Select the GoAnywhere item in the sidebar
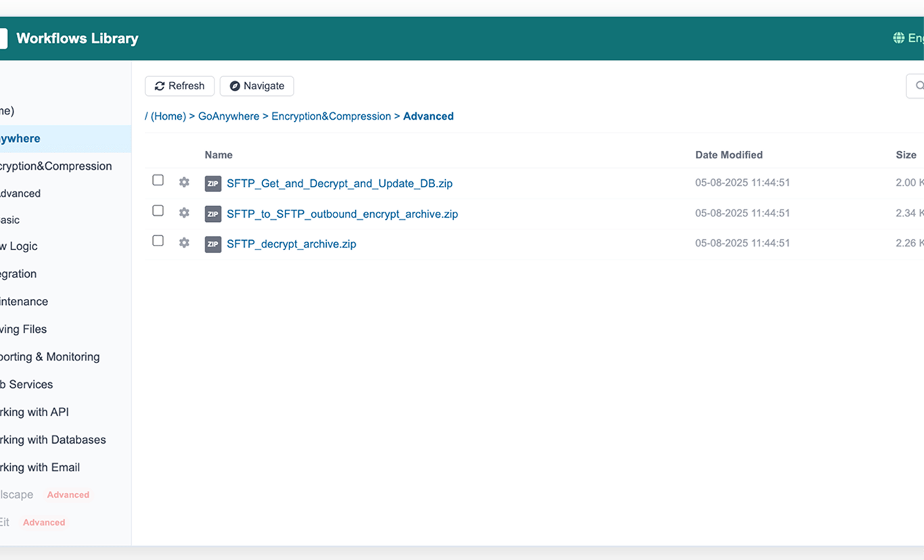924x560 pixels. tap(66, 139)
